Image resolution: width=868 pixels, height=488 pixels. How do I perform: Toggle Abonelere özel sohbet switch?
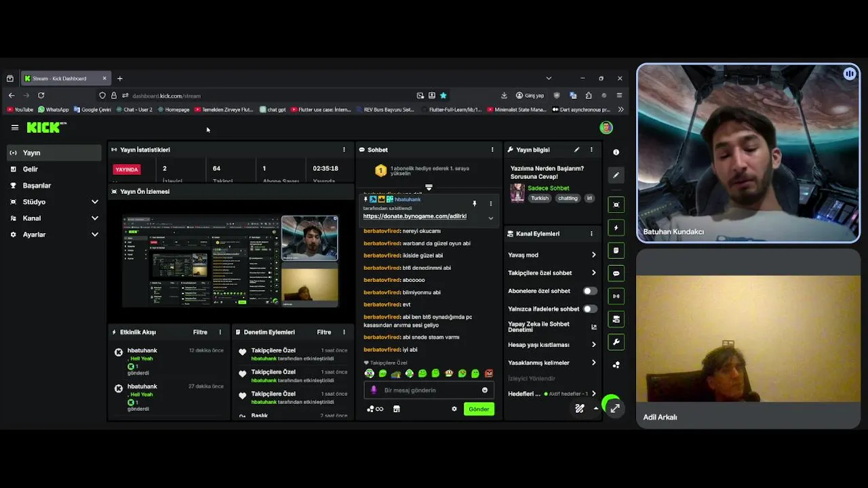[x=590, y=291]
